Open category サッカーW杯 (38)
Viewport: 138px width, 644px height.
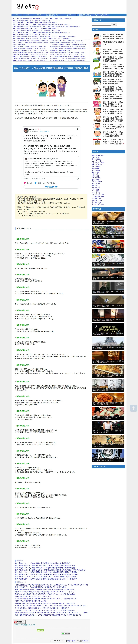point(98,204)
